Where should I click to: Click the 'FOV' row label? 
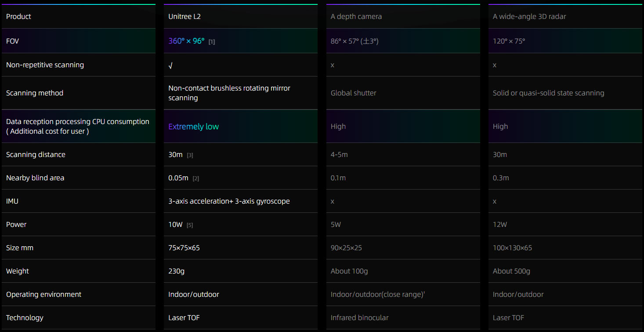pyautogui.click(x=12, y=41)
